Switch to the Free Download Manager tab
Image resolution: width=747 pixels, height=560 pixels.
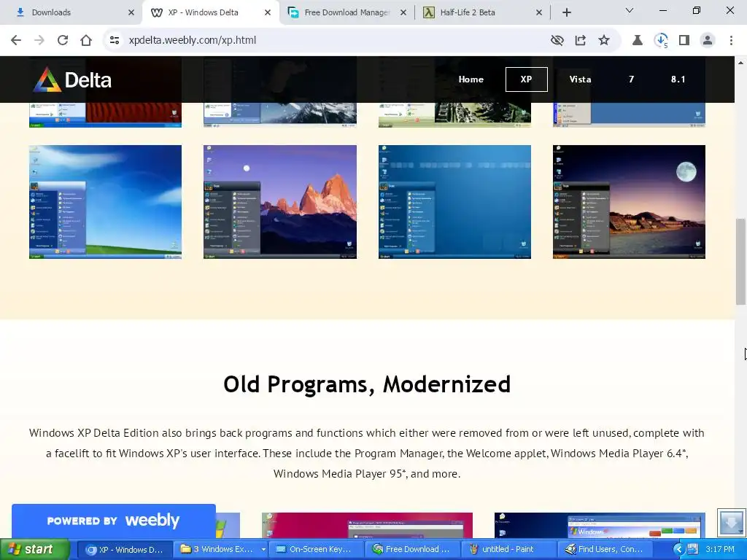click(x=347, y=12)
